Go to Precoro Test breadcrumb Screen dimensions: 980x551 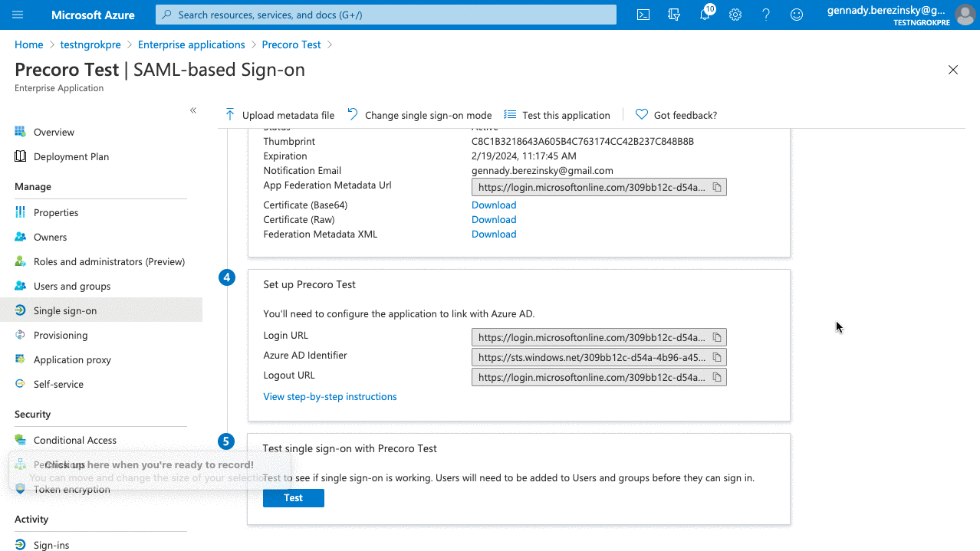coord(291,44)
